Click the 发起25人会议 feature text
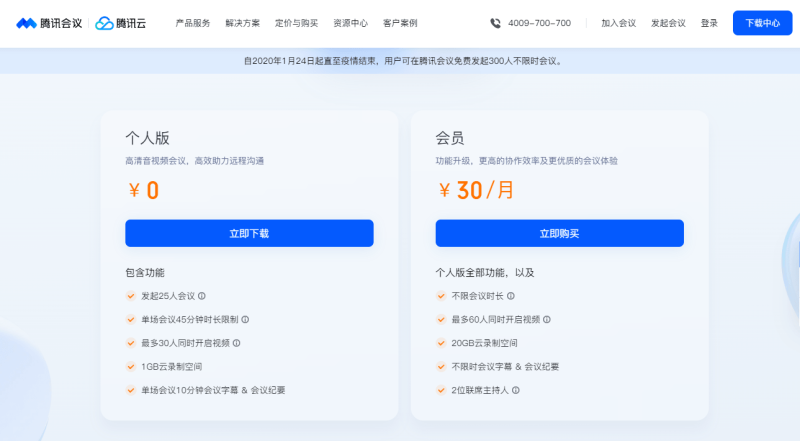 [168, 296]
